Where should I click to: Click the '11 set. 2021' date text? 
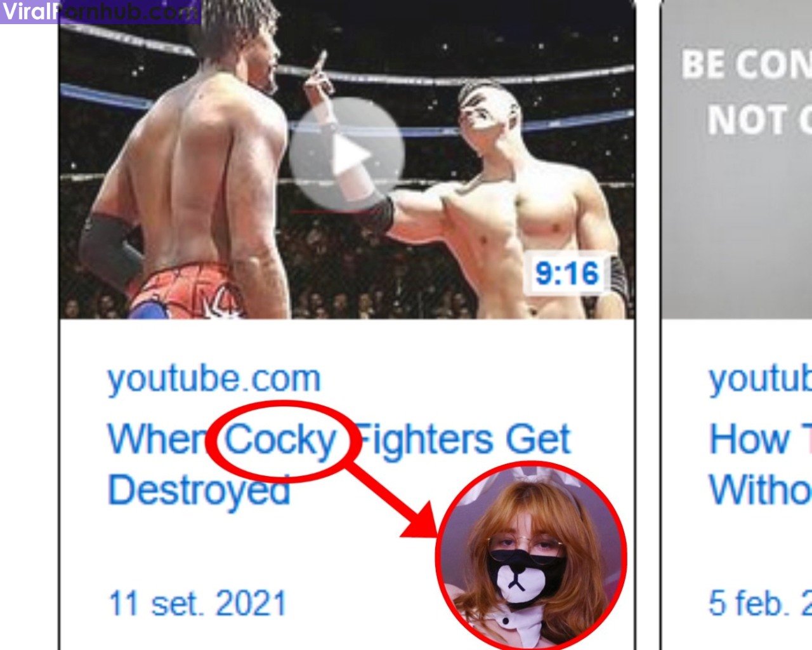[x=198, y=603]
